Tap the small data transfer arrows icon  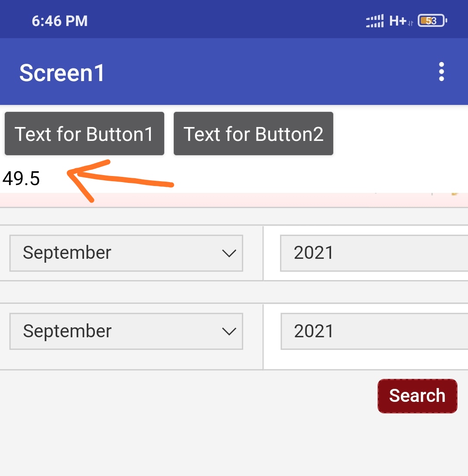(410, 23)
